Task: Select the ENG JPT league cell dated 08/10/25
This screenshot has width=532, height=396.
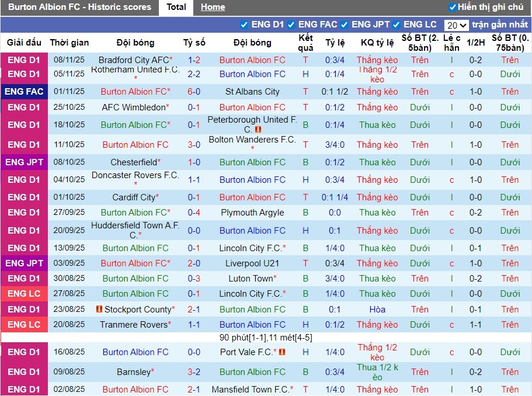Action: pos(24,162)
